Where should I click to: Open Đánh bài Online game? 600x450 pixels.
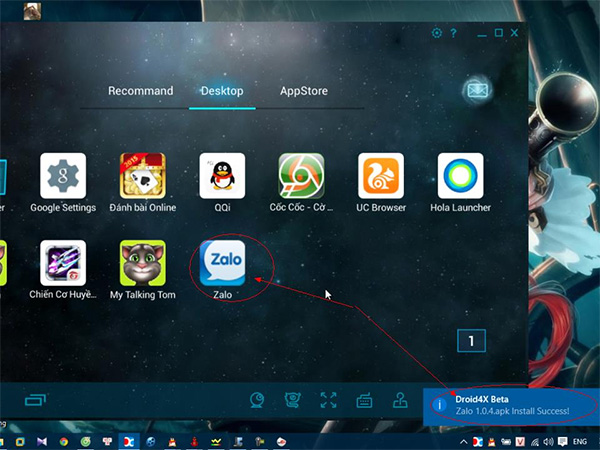(x=142, y=176)
